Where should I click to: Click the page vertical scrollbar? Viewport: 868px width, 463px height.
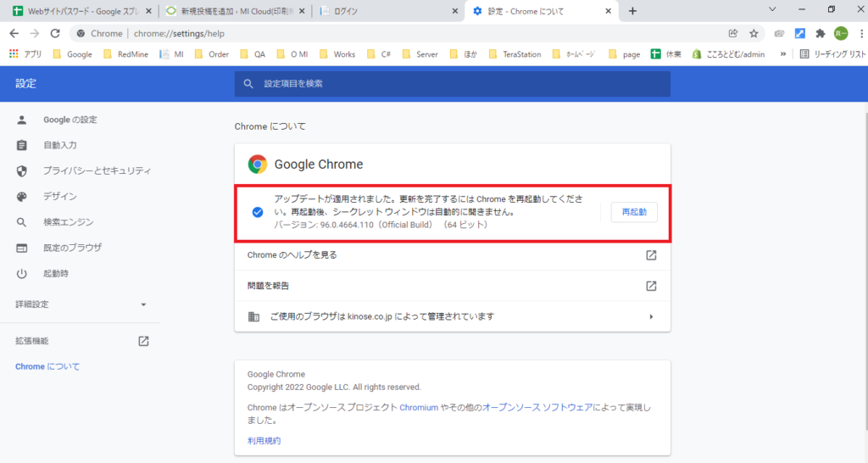point(865,271)
